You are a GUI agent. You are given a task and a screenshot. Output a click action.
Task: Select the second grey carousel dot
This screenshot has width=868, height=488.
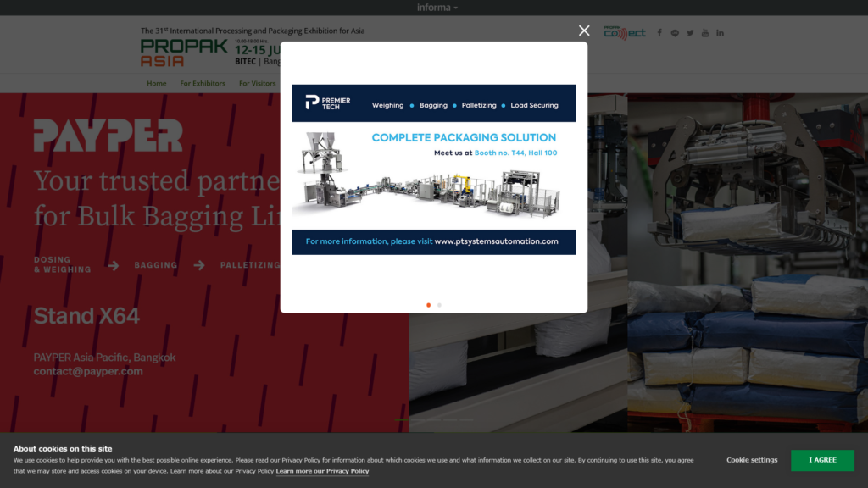[440, 305]
